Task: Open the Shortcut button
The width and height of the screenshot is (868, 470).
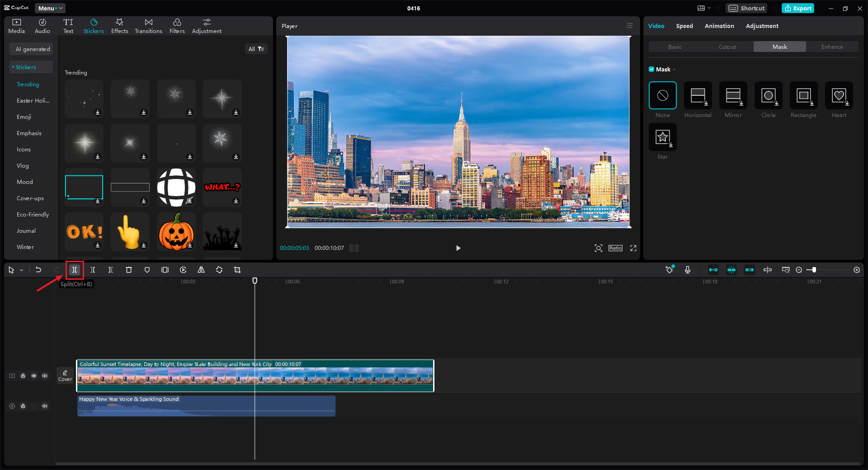Action: pos(746,8)
